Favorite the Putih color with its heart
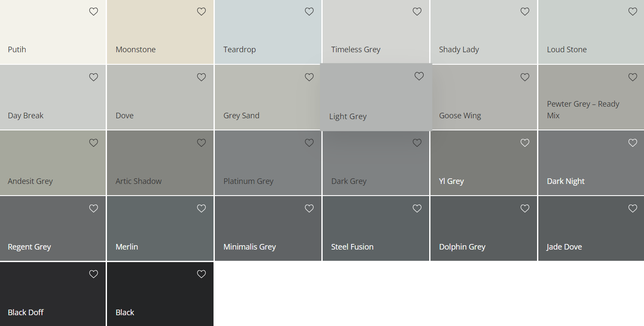Image resolution: width=644 pixels, height=326 pixels. pyautogui.click(x=94, y=12)
